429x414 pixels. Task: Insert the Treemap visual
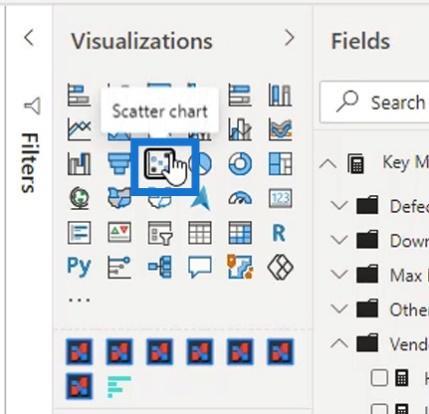[x=280, y=164]
